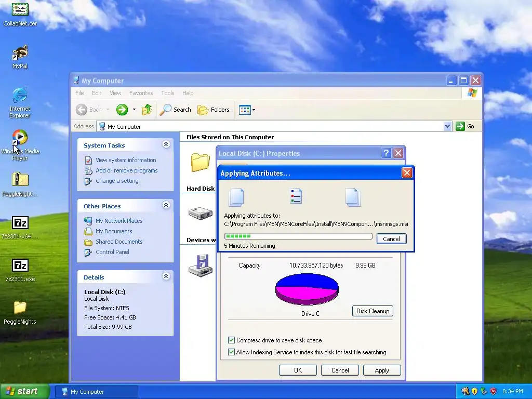Open the Address bar dropdown
The height and width of the screenshot is (399, 532).
447,126
